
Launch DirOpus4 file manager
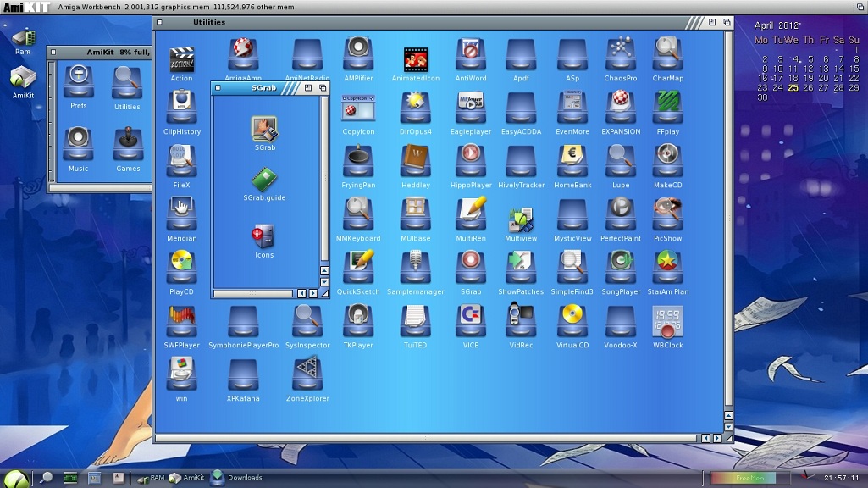pos(415,108)
